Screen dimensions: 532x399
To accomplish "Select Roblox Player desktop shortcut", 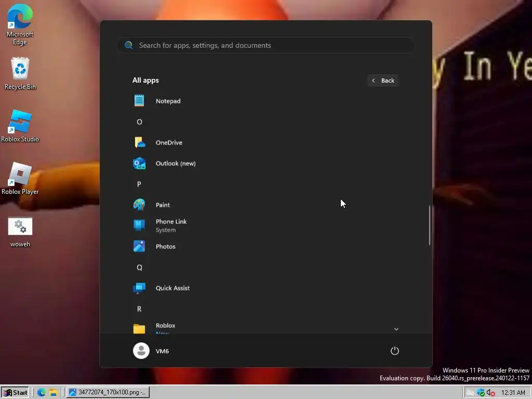I will [x=20, y=179].
